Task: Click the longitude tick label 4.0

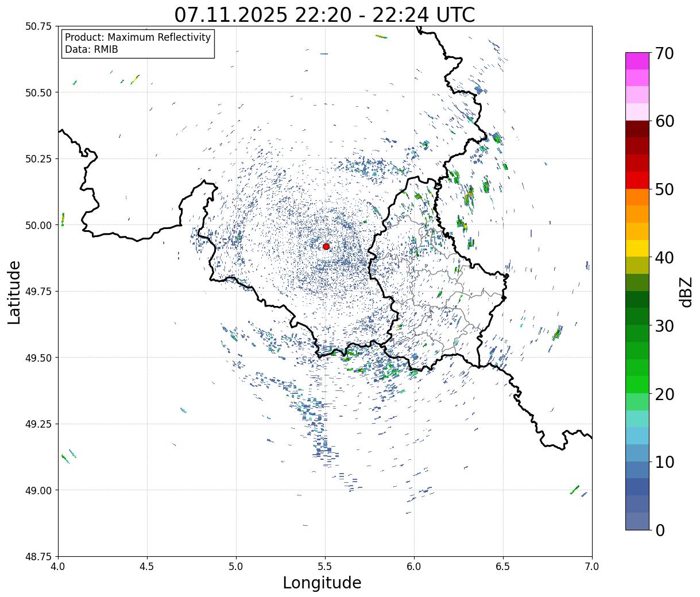Action: (x=58, y=567)
